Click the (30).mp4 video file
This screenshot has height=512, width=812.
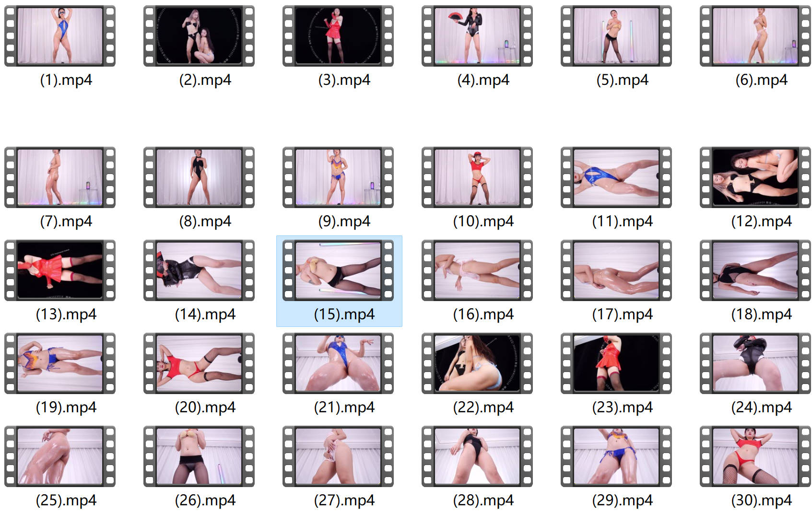(755, 456)
